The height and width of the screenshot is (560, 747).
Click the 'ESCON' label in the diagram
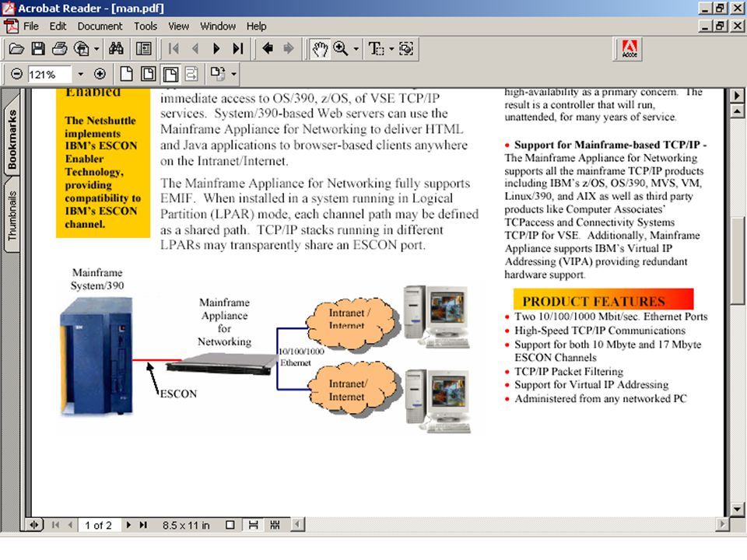point(178,394)
